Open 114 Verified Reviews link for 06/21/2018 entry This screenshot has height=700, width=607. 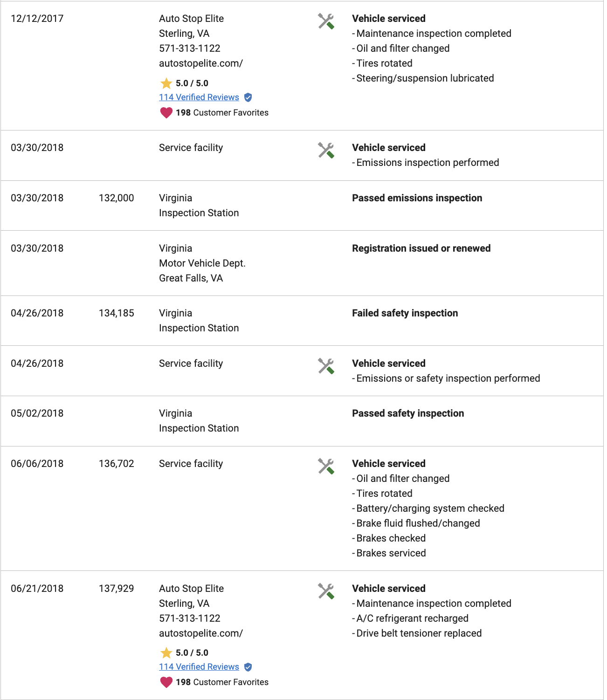[199, 667]
